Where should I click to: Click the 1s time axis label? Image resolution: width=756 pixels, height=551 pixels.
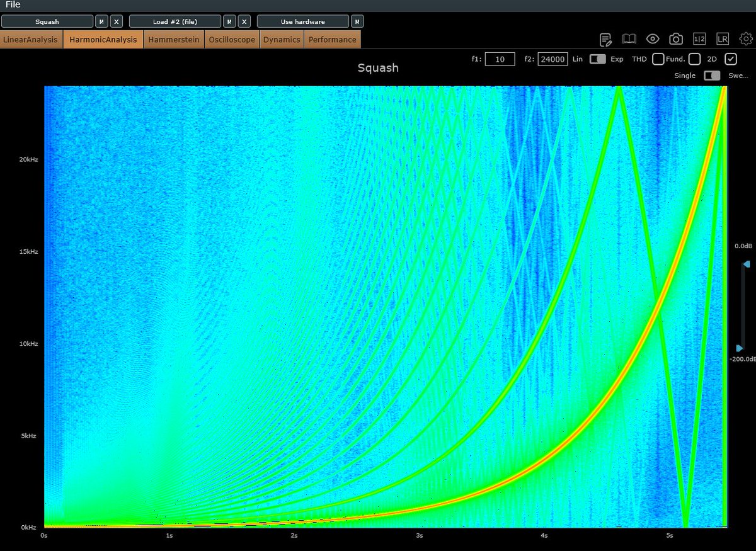pyautogui.click(x=169, y=536)
